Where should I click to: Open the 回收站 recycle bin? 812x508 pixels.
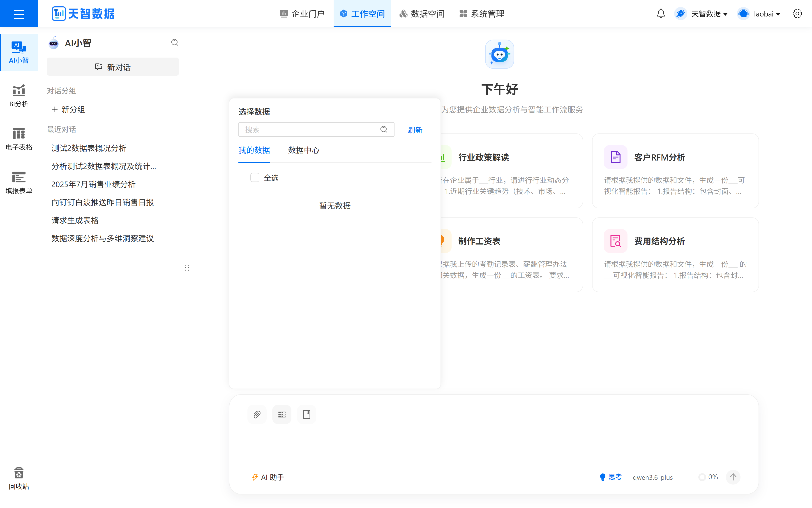coord(19,478)
